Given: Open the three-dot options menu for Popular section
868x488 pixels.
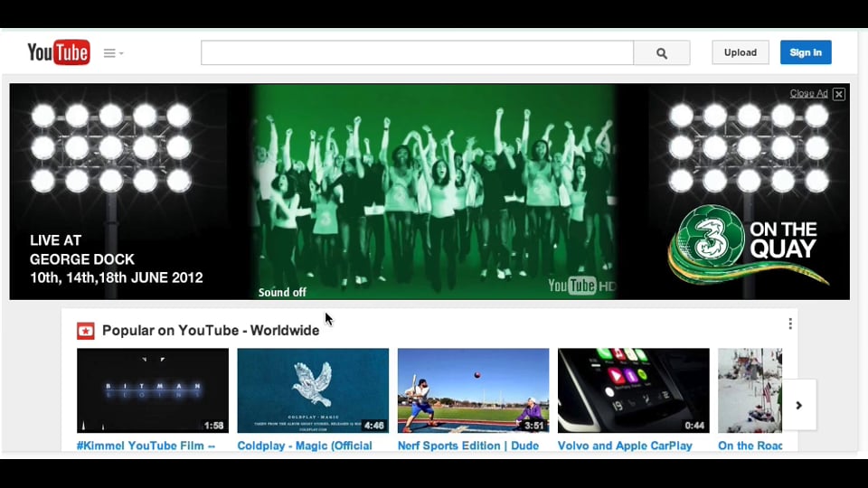Looking at the screenshot, I should [x=790, y=324].
